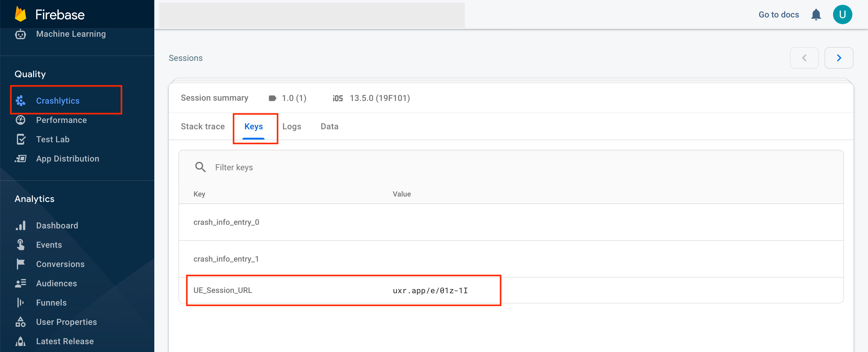Screen dimensions: 868x352
Task: Open Conversions in sidebar
Action: point(60,264)
